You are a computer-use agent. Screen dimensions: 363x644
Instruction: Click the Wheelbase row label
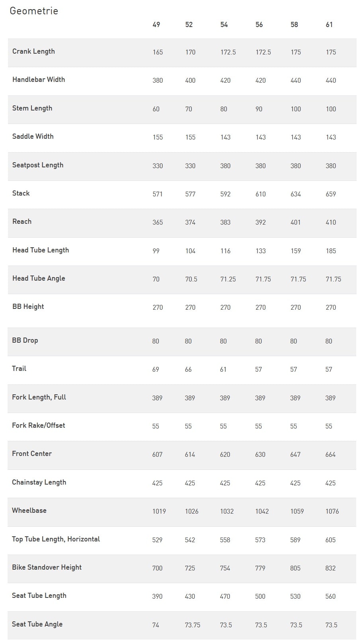point(29,510)
